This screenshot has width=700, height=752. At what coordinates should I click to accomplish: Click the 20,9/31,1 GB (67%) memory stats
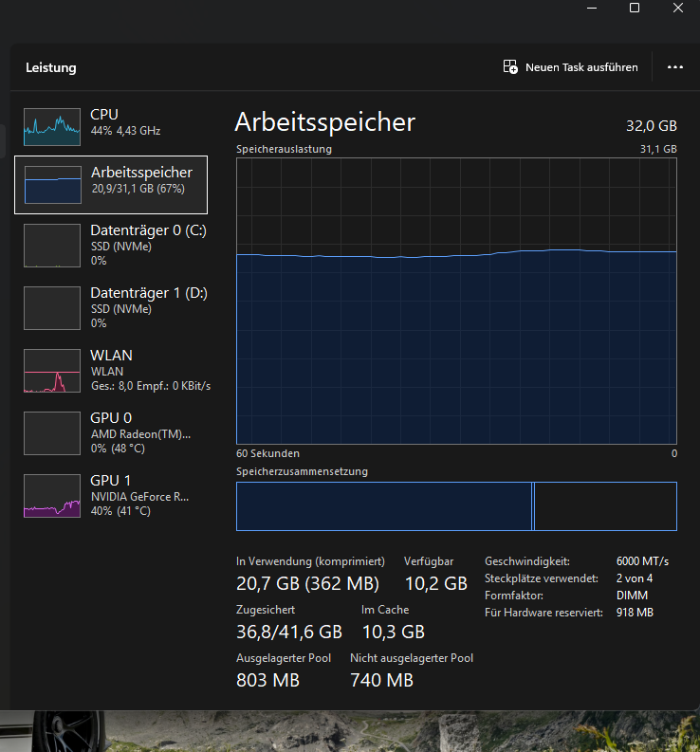pos(138,189)
